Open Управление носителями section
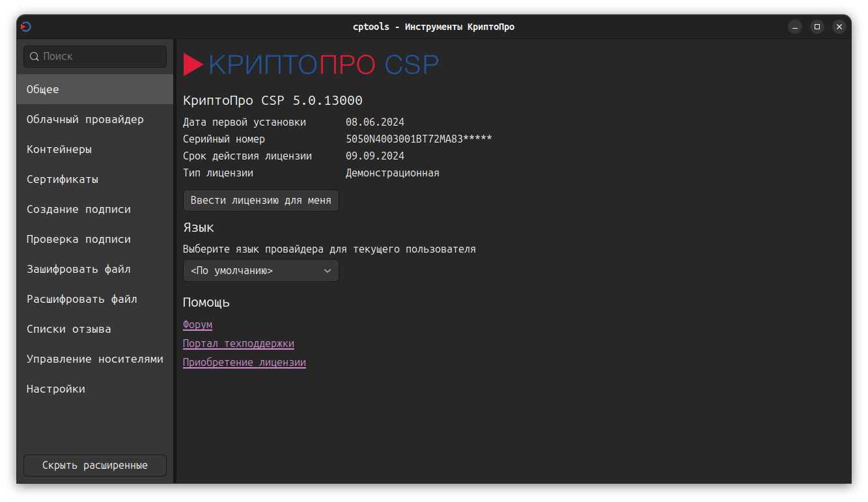The height and width of the screenshot is (502, 868). click(x=95, y=359)
